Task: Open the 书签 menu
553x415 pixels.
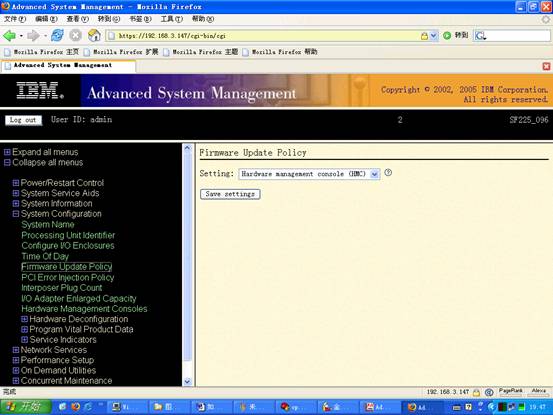Action: [x=140, y=19]
